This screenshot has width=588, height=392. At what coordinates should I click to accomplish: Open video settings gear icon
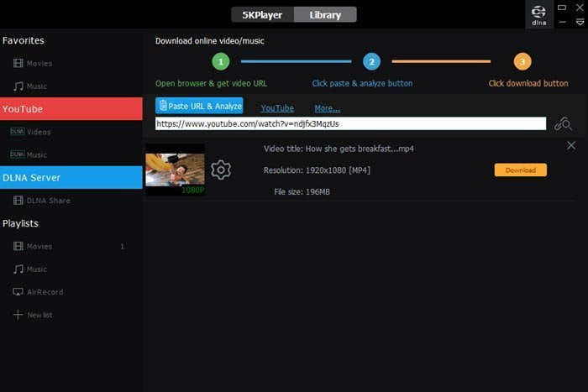(x=221, y=170)
